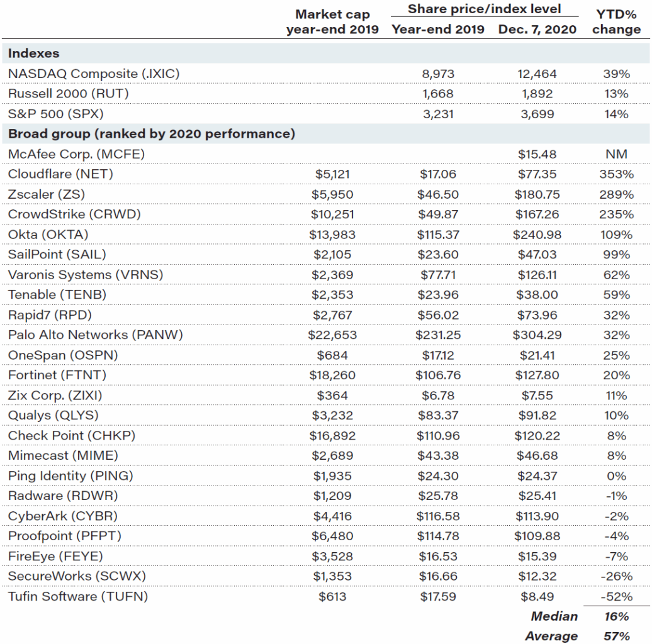
Task: Click the 'YTD% change' column header
Action: coord(617,22)
